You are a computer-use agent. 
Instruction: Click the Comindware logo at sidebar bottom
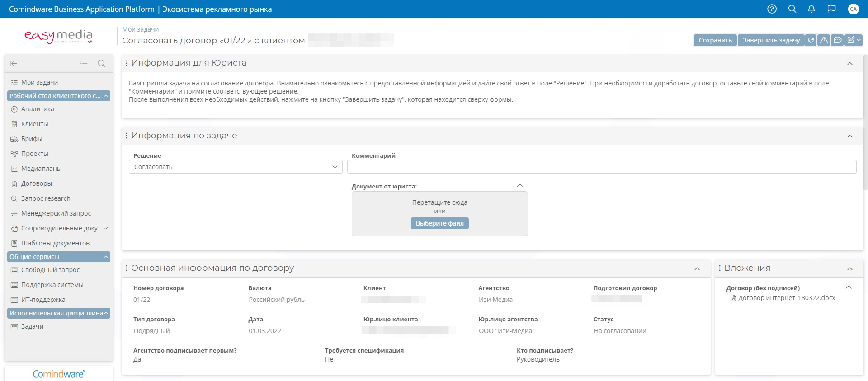click(x=59, y=374)
